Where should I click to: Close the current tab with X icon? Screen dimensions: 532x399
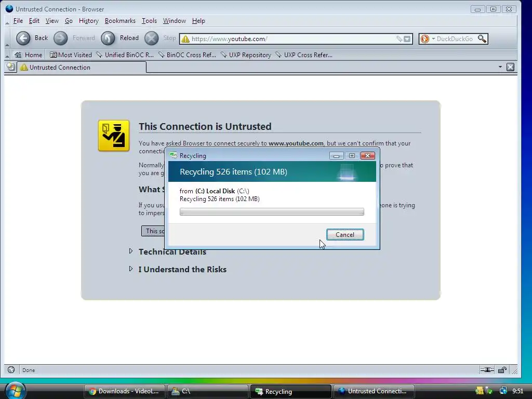510,67
